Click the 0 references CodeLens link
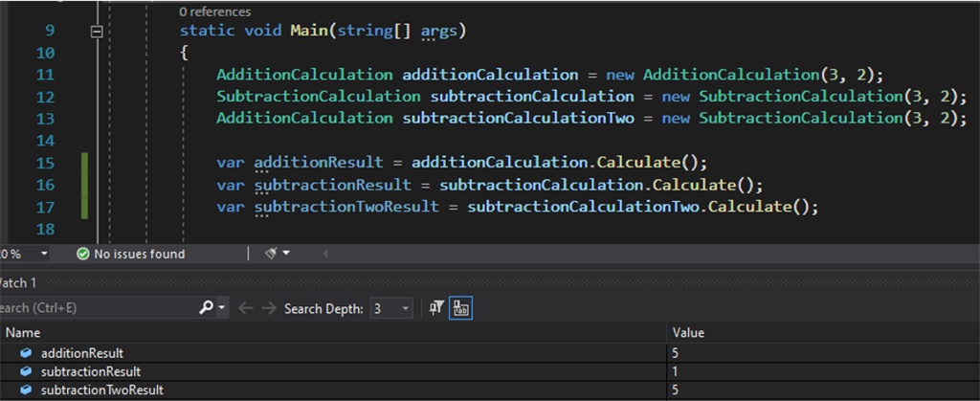The image size is (980, 401). tap(214, 12)
